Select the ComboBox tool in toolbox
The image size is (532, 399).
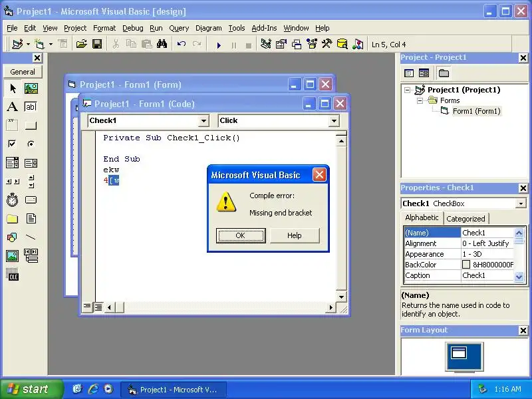pyautogui.click(x=13, y=163)
